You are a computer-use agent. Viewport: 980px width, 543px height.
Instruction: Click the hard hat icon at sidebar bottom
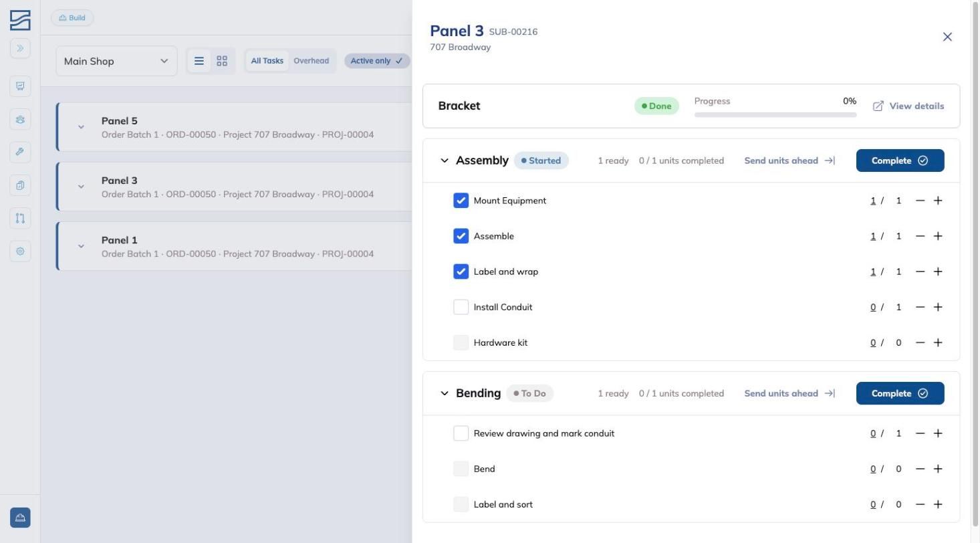pos(20,518)
